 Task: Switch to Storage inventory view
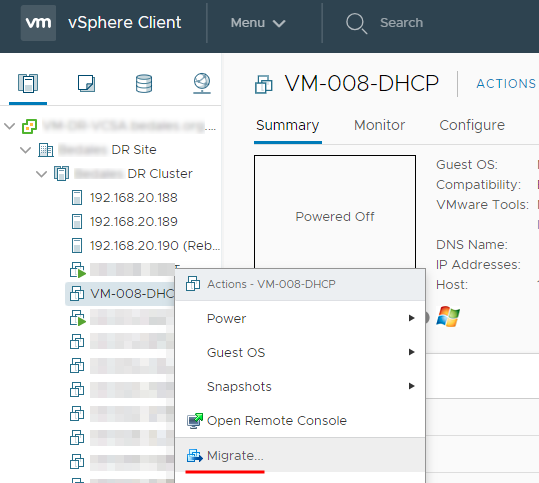[x=144, y=84]
